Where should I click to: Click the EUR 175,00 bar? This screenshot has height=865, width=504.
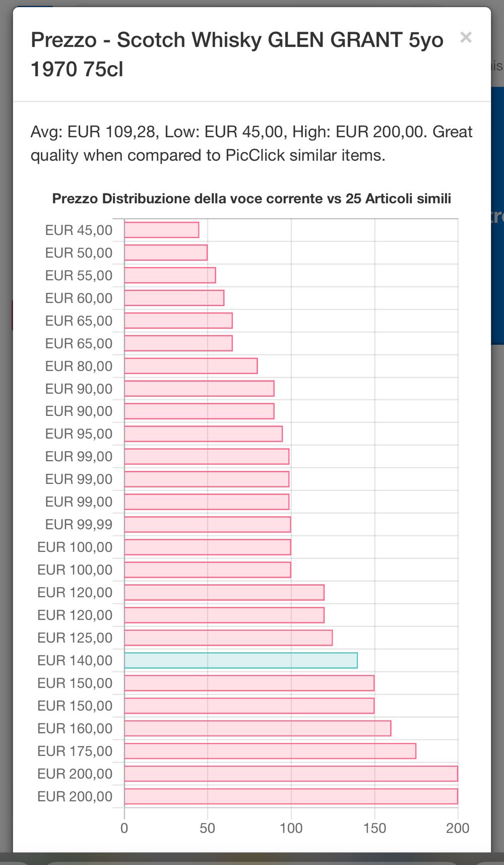(270, 751)
